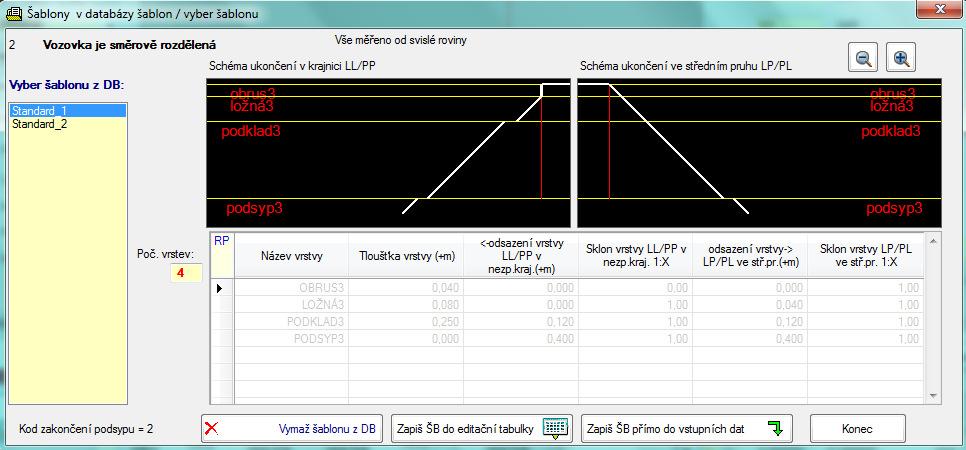Click the right LP/PL scheme preview
Viewport: 966px width, 450px height.
760,152
